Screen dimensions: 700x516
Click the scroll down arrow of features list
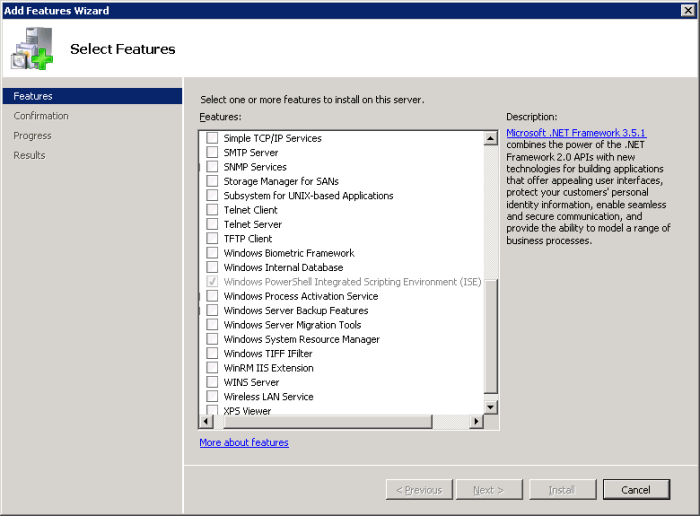click(490, 407)
